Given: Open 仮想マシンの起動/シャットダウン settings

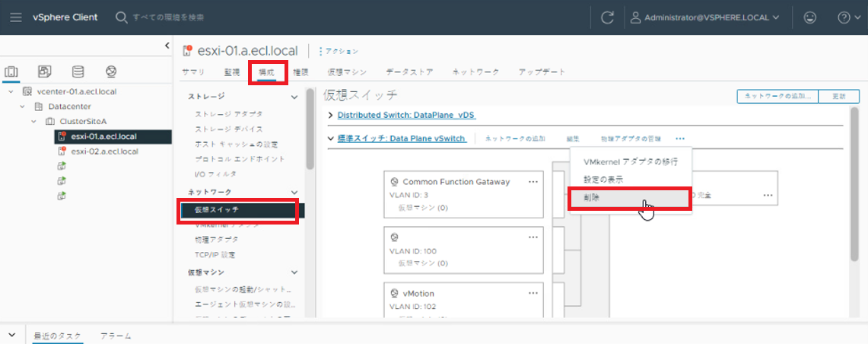Looking at the screenshot, I should 243,290.
